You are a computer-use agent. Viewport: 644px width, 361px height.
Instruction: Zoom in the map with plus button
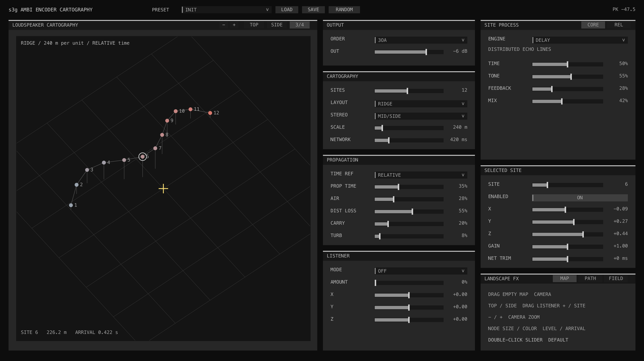click(234, 25)
